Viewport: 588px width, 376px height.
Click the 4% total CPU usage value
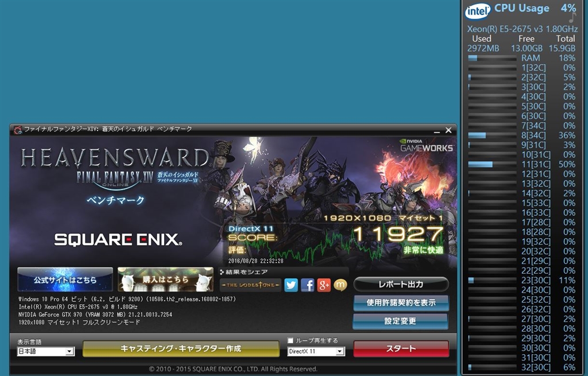point(568,8)
